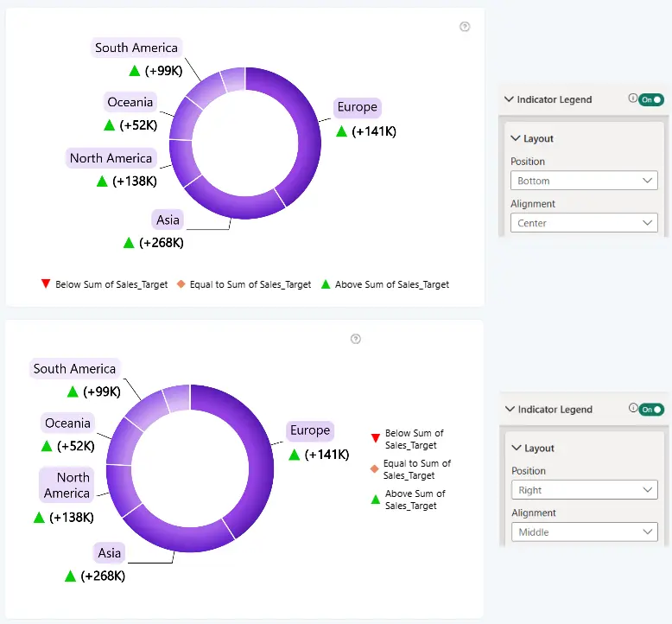Collapse the Layout group above the Bottom position
Image resolution: width=672 pixels, height=624 pixels.
pyautogui.click(x=516, y=138)
